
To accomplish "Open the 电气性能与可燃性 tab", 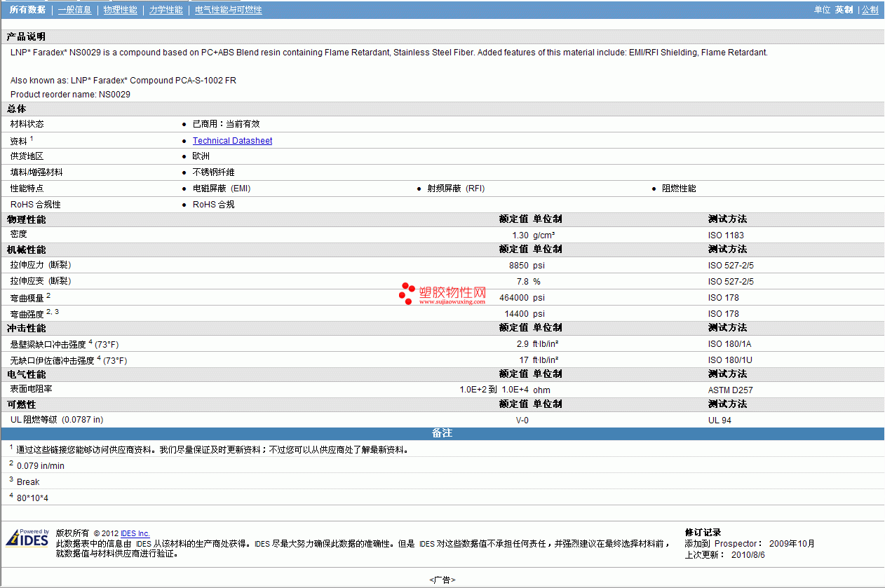I will (229, 10).
